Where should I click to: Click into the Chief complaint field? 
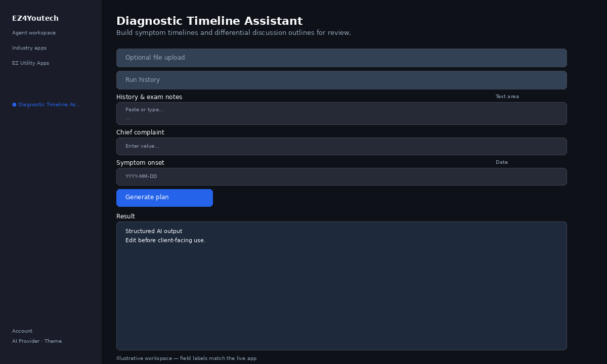pos(341,146)
